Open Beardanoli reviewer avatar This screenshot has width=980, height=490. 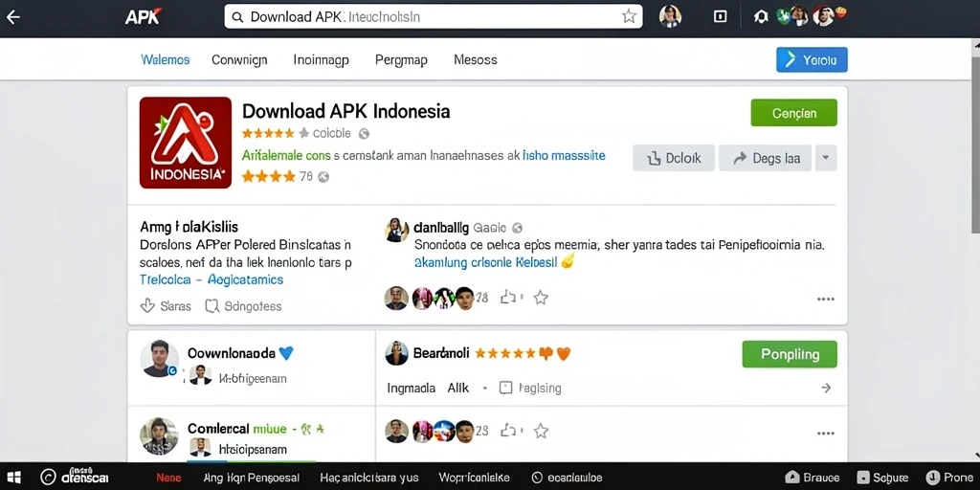396,354
